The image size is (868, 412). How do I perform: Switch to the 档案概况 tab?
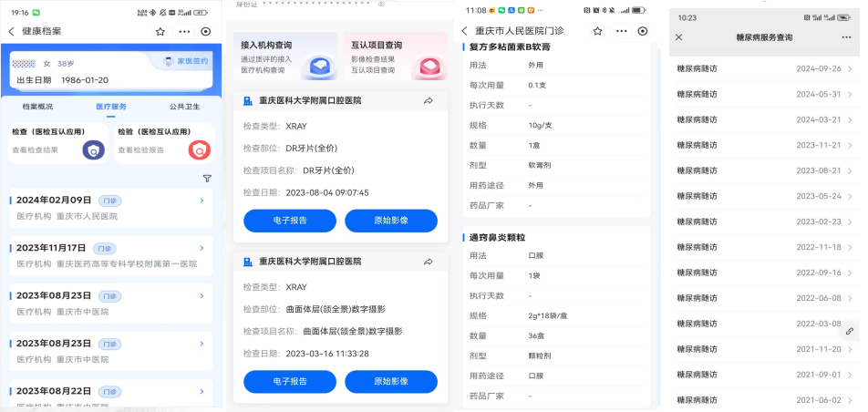[x=37, y=107]
